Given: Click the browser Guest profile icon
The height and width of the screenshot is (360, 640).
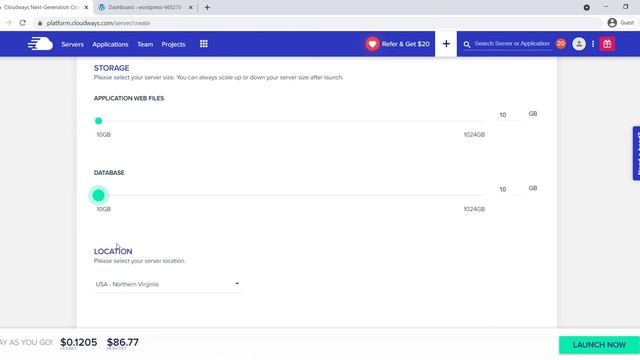Looking at the screenshot, I should pos(612,23).
